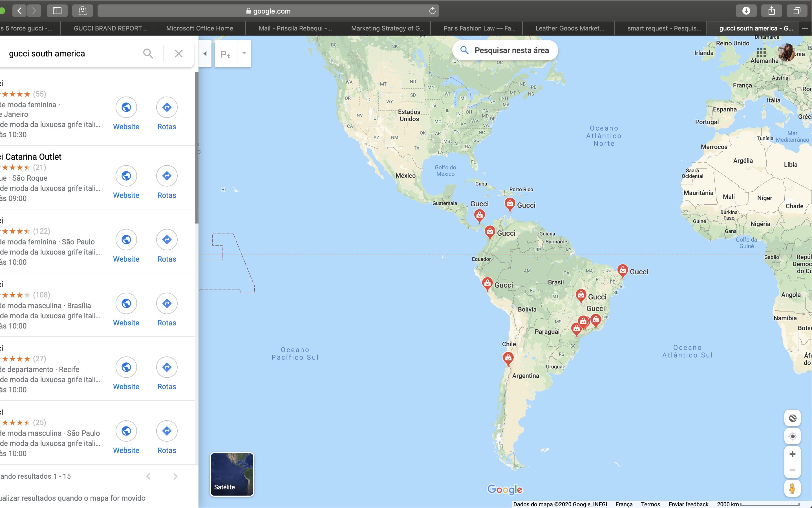Add a new tab with plus button

pos(805,29)
